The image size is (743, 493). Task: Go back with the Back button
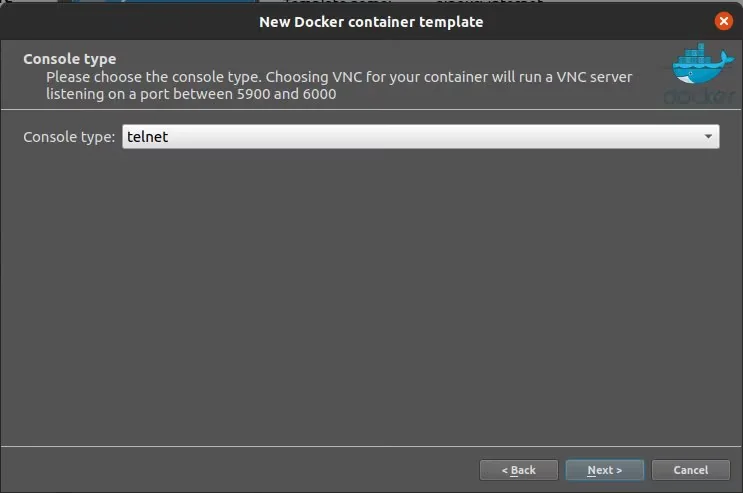518,470
